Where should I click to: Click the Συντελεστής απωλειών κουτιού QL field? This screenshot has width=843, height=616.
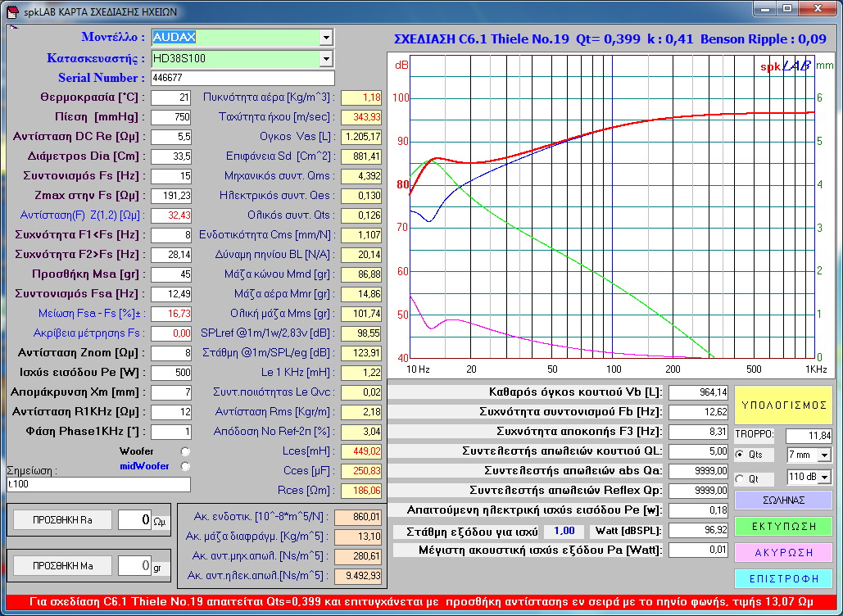[x=698, y=451]
